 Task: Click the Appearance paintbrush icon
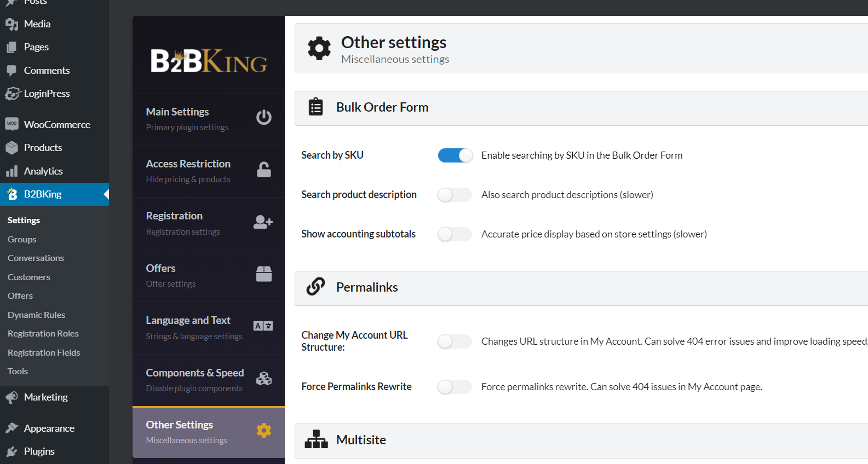(12, 428)
